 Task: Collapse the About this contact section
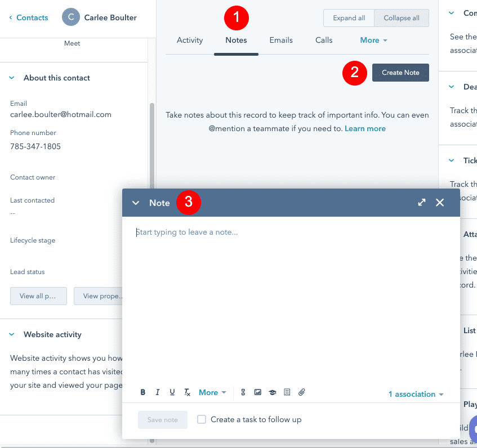(x=11, y=78)
